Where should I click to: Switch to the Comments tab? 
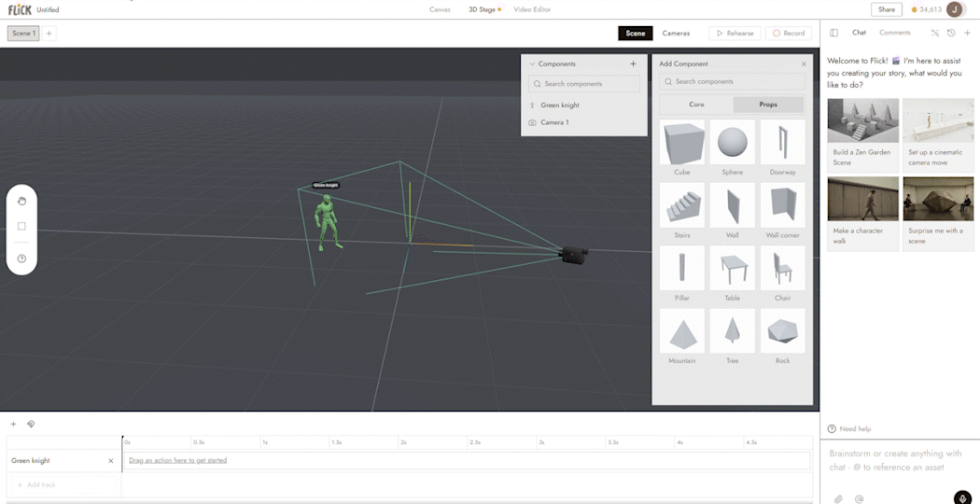pyautogui.click(x=895, y=33)
